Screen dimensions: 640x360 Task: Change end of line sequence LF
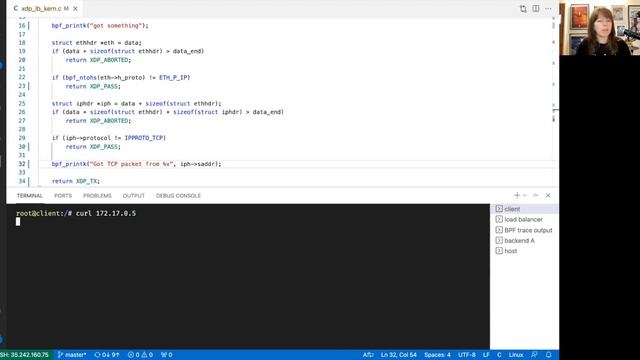486,355
